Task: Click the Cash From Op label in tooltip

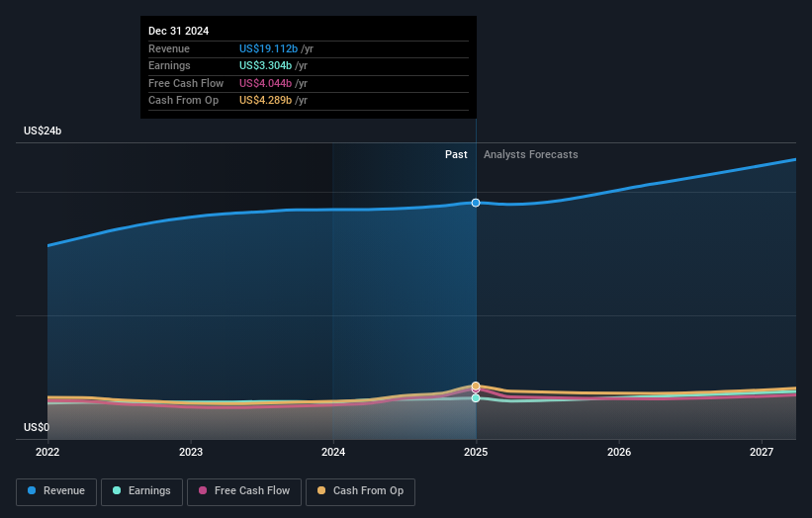Action: [183, 101]
